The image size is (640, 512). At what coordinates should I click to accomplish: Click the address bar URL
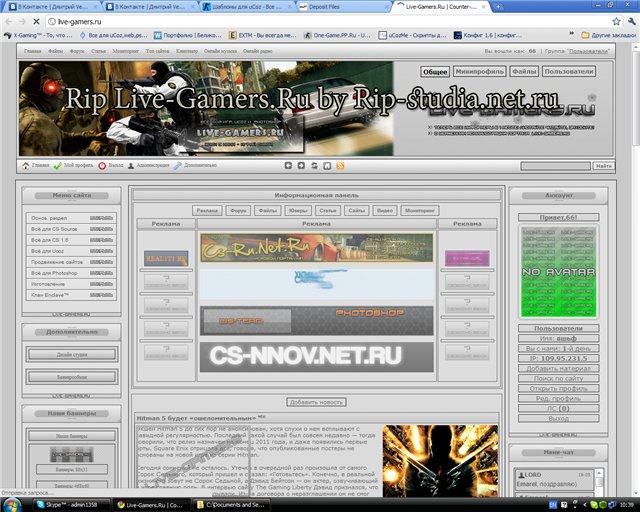pyautogui.click(x=79, y=22)
